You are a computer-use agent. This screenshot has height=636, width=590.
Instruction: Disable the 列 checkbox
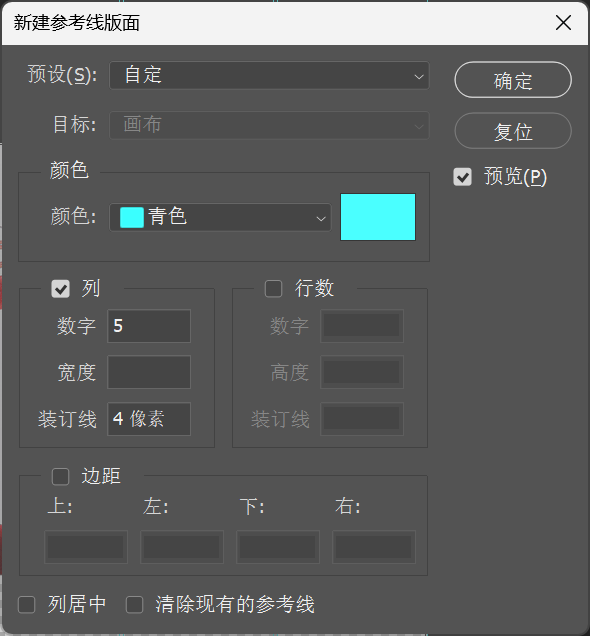[x=60, y=289]
